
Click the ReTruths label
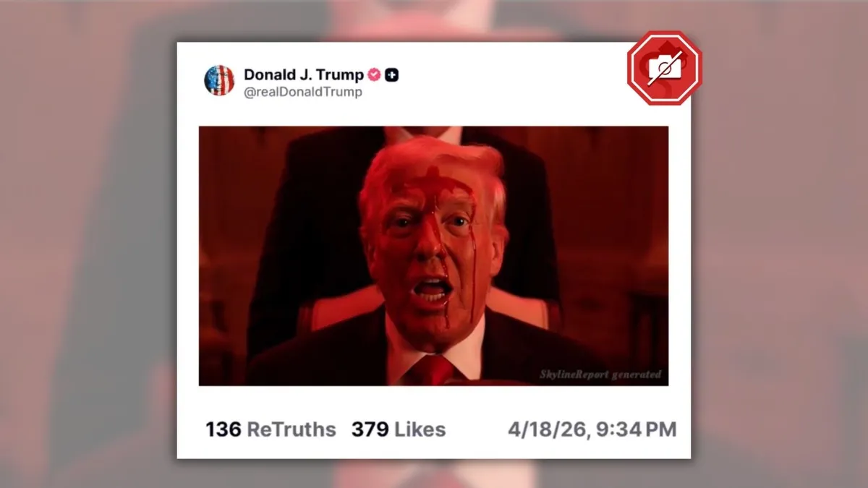(x=292, y=429)
